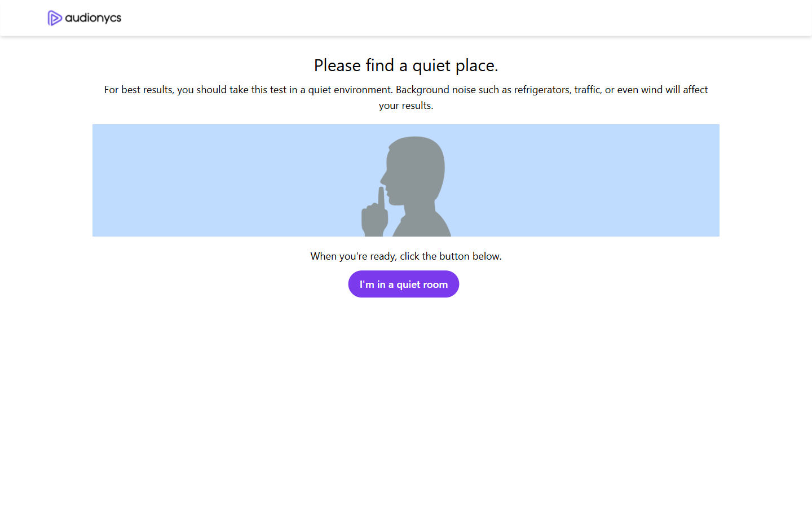Click the purple rounded confirmation button
The height and width of the screenshot is (508, 812).
point(403,284)
